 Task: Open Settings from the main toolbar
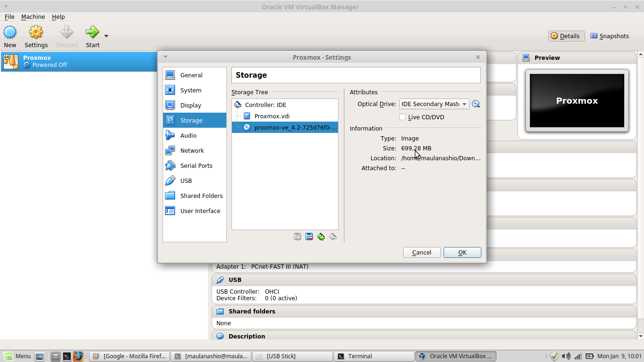pyautogui.click(x=36, y=37)
